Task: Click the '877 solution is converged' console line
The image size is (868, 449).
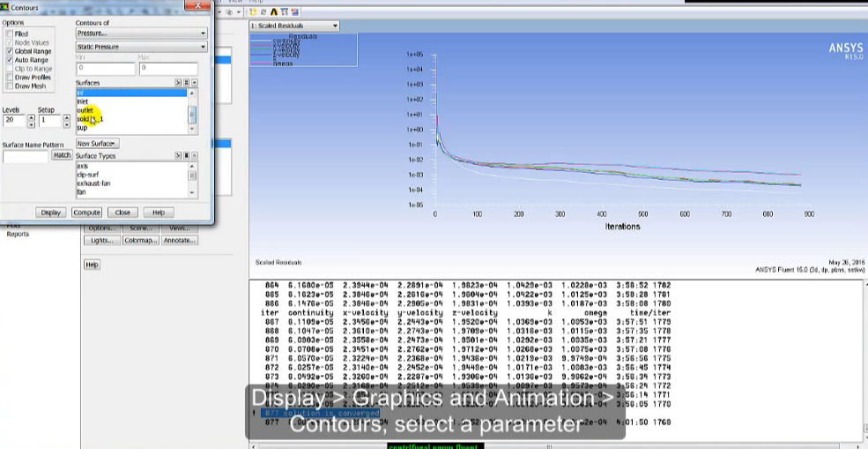Action: coord(322,414)
